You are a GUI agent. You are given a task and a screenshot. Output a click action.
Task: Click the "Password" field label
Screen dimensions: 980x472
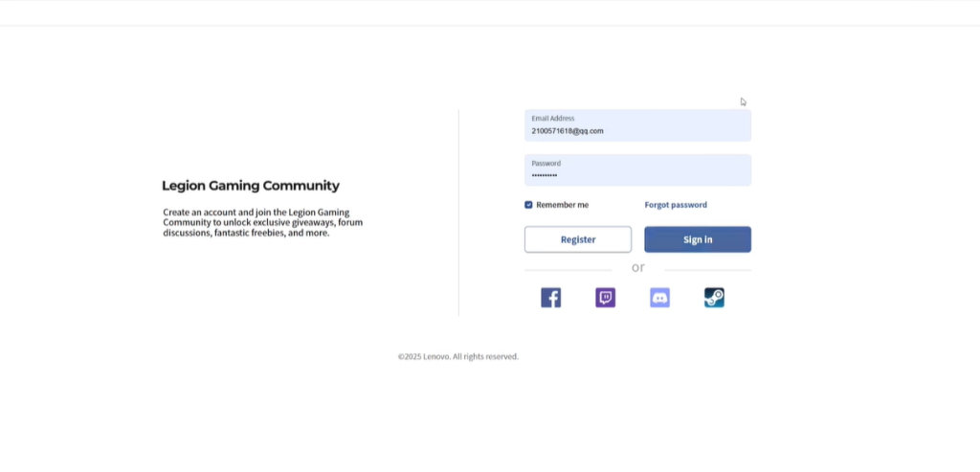pyautogui.click(x=546, y=164)
